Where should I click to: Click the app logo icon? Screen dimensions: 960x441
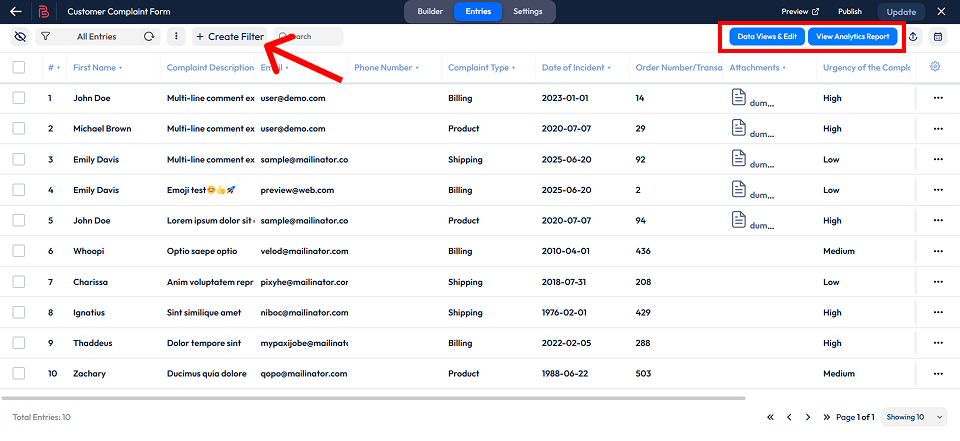coord(43,12)
